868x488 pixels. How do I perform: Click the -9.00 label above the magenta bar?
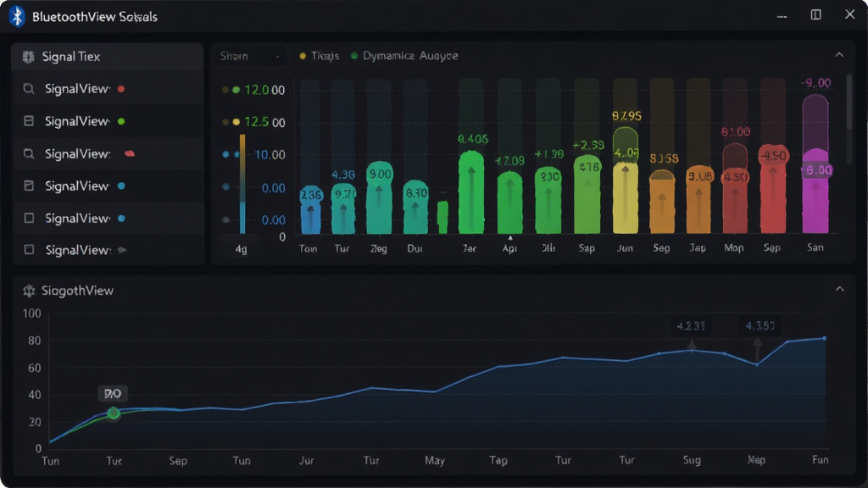coord(815,83)
